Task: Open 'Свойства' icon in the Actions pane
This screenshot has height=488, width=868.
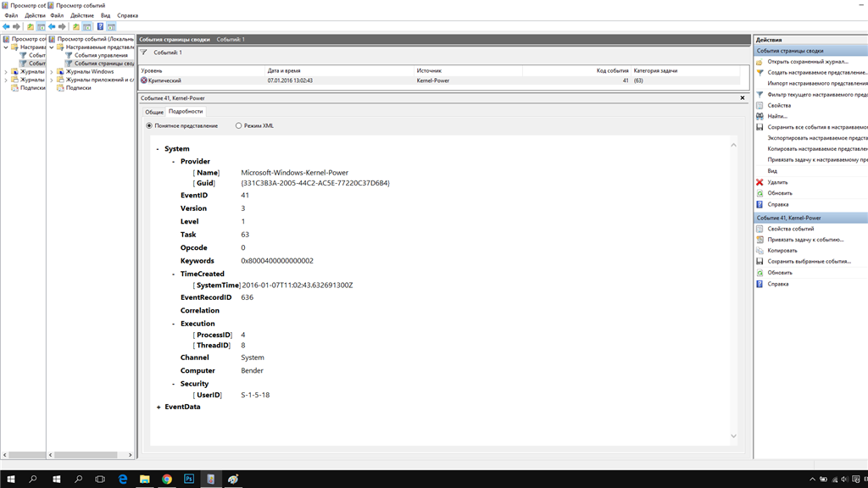Action: pyautogui.click(x=759, y=105)
